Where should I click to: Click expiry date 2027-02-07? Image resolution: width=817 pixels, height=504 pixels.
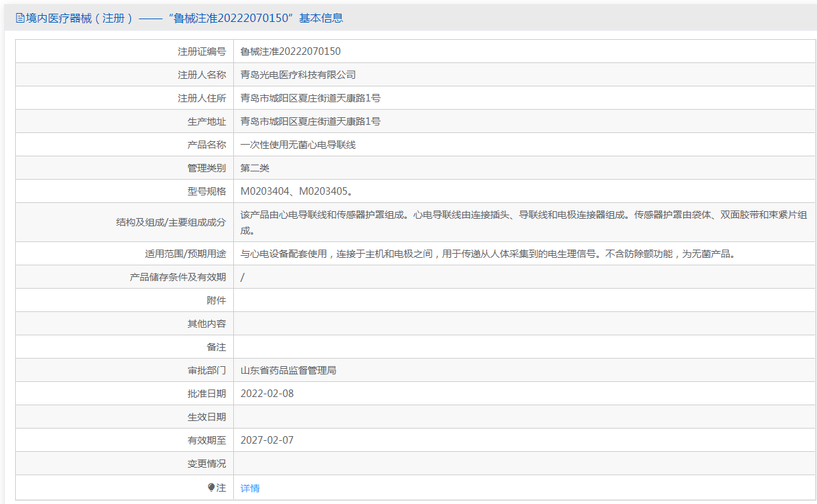267,440
